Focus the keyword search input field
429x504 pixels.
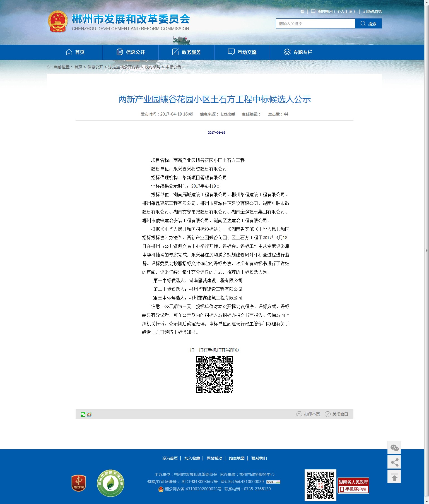point(315,23)
